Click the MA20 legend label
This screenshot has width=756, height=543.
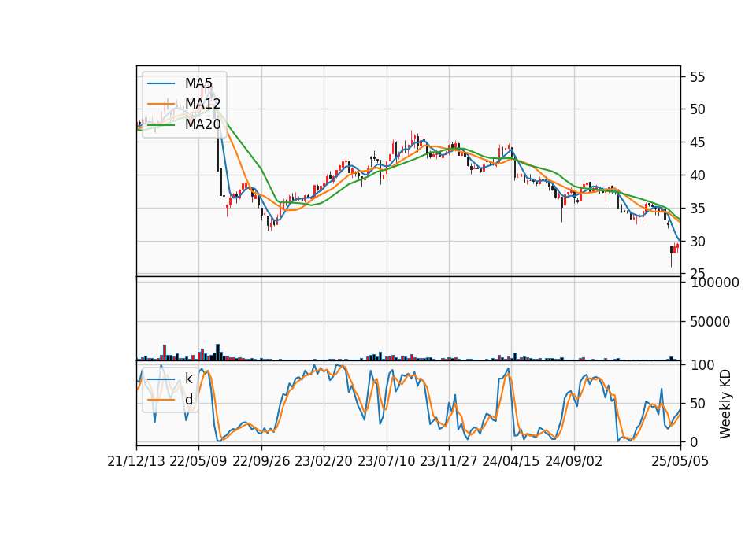click(x=203, y=125)
